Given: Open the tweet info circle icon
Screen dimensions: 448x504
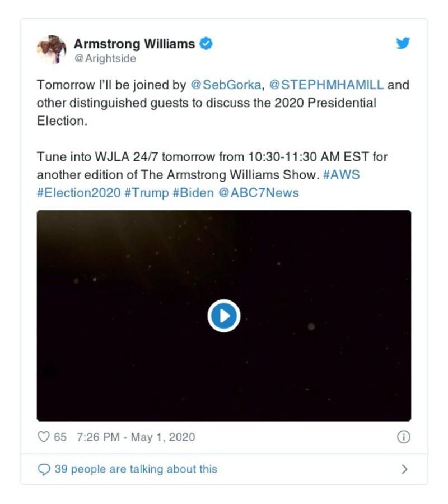Looking at the screenshot, I should (x=404, y=437).
